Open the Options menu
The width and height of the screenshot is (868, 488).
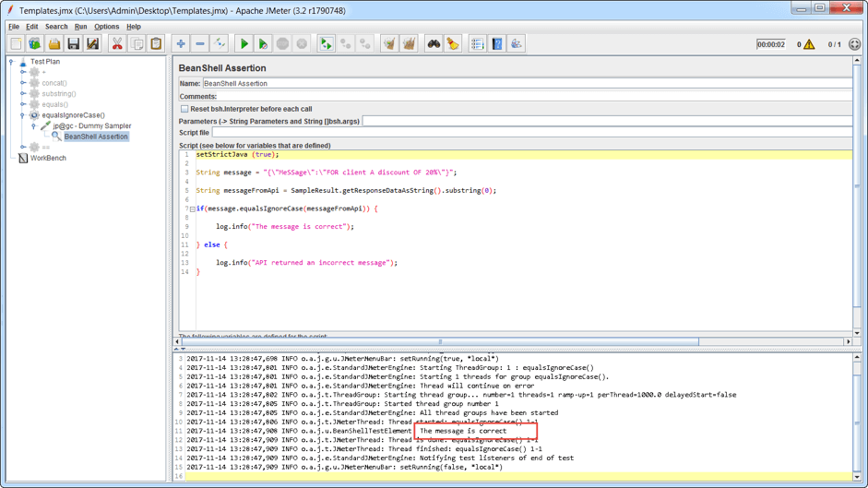click(x=106, y=27)
